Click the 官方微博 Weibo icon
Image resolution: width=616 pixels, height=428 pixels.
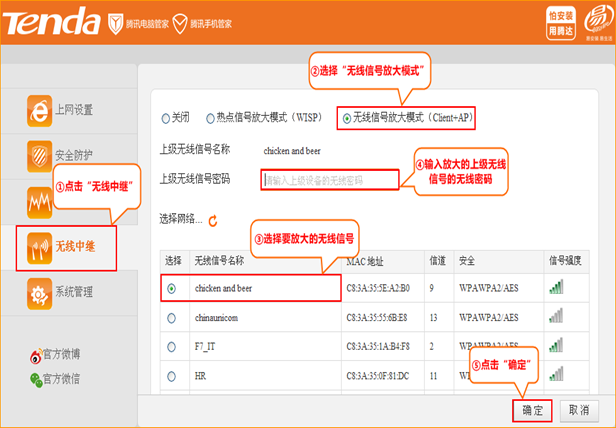point(36,355)
